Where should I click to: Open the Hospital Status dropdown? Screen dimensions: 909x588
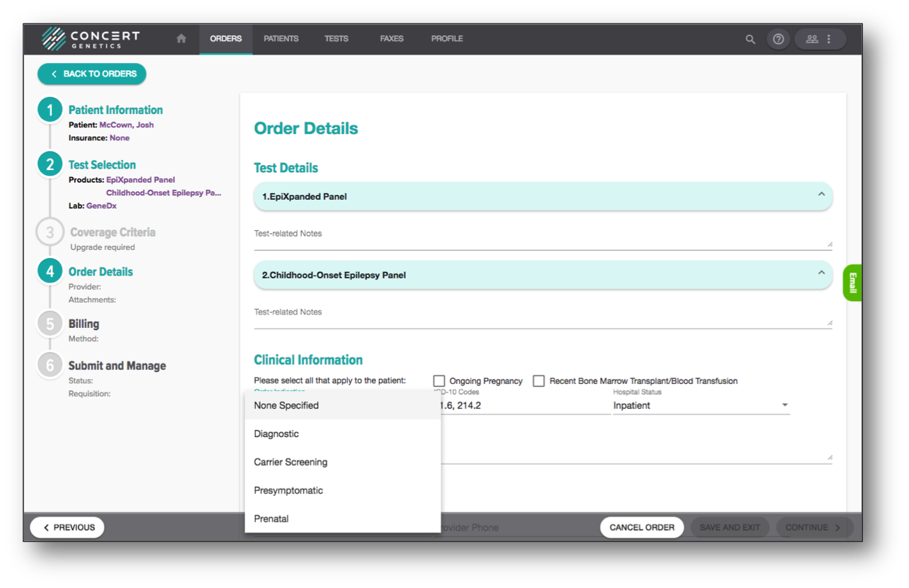701,406
